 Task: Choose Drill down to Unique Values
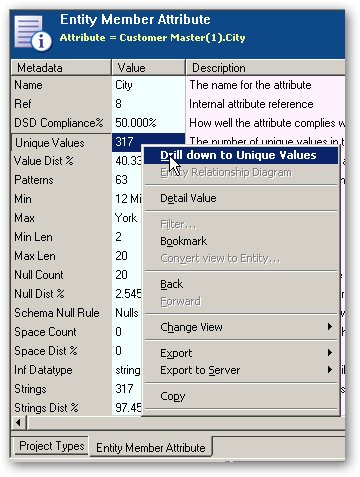[241, 155]
